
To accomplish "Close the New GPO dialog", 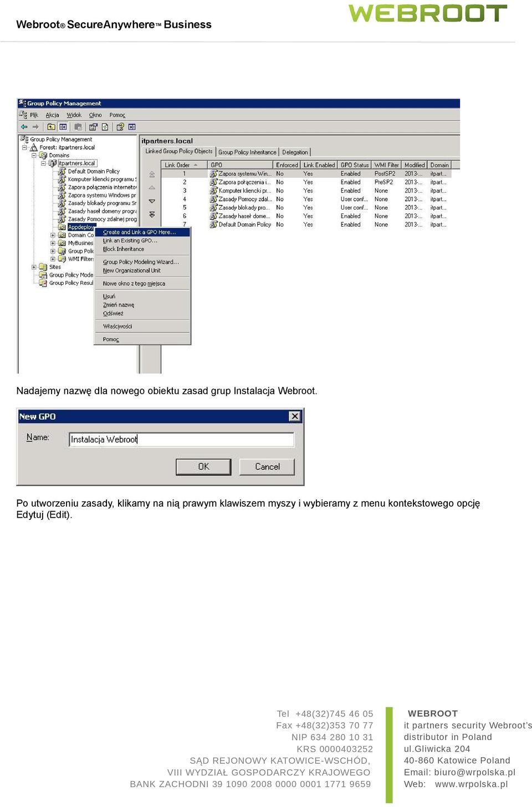I will [295, 416].
